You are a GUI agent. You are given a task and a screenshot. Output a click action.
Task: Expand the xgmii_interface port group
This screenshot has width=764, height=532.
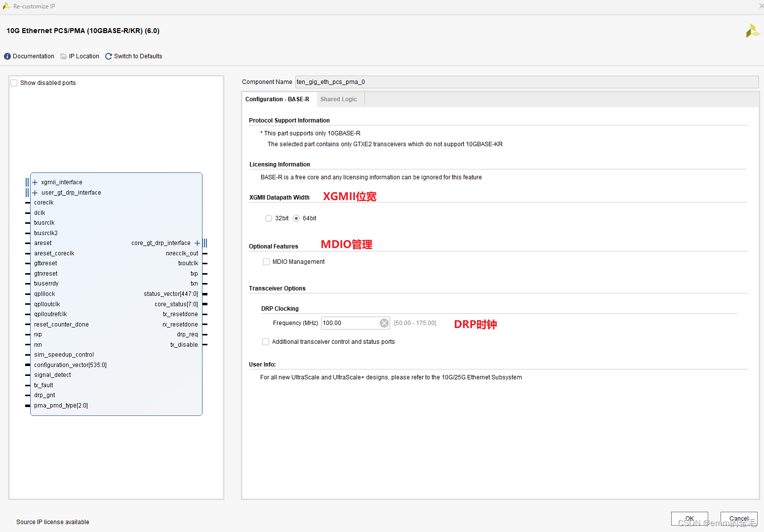[x=35, y=182]
